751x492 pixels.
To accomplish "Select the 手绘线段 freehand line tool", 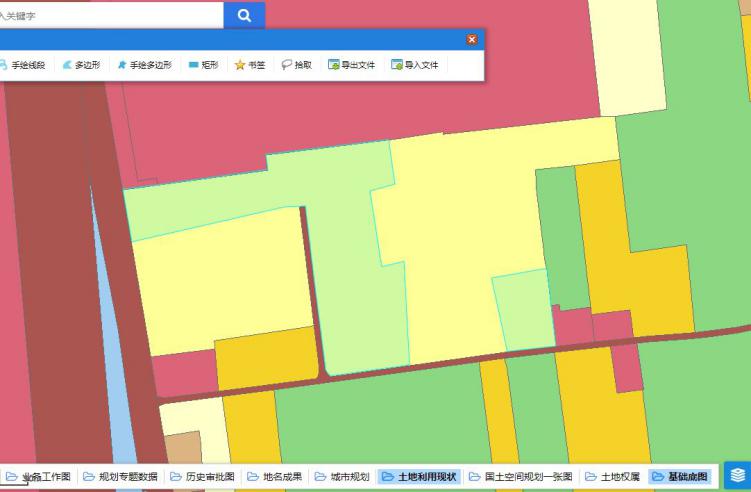I will click(x=23, y=65).
